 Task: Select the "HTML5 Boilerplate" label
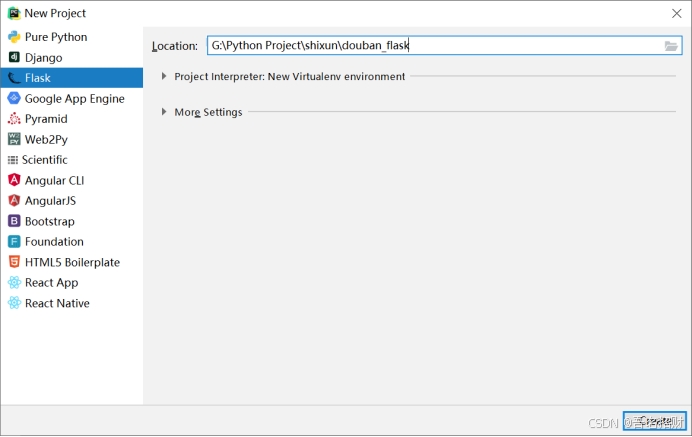click(72, 262)
